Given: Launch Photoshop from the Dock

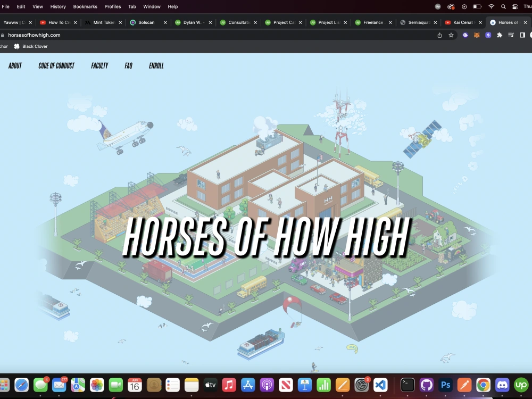Looking at the screenshot, I should click(x=445, y=385).
